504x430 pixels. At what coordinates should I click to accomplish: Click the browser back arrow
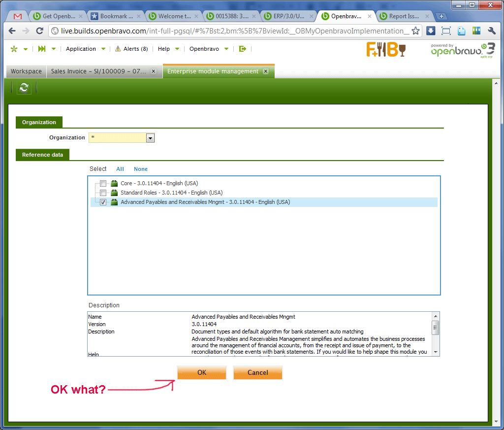(x=12, y=31)
